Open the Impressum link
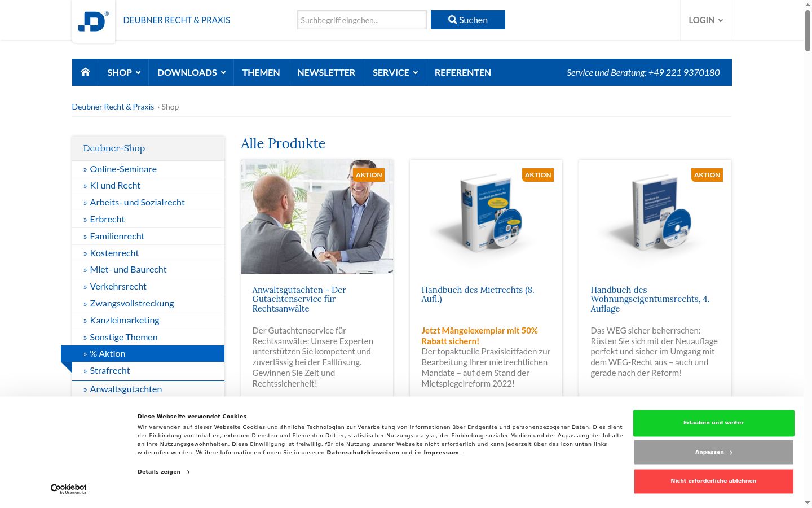Image resolution: width=812 pixels, height=508 pixels. [x=441, y=453]
